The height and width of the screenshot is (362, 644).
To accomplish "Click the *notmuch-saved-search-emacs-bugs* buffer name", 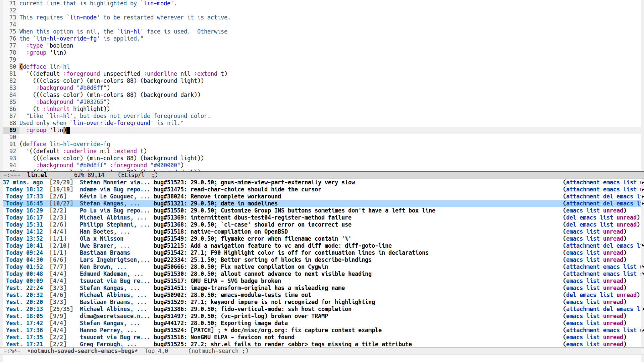I will [83, 351].
